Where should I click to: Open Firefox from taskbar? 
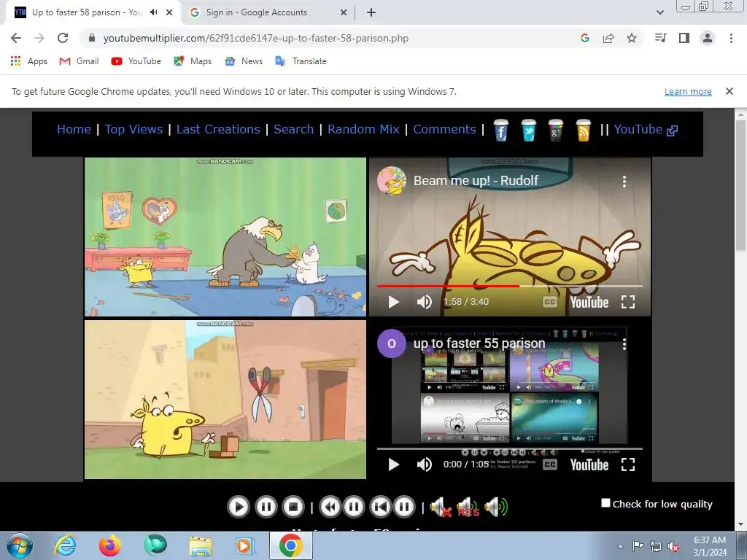(110, 545)
